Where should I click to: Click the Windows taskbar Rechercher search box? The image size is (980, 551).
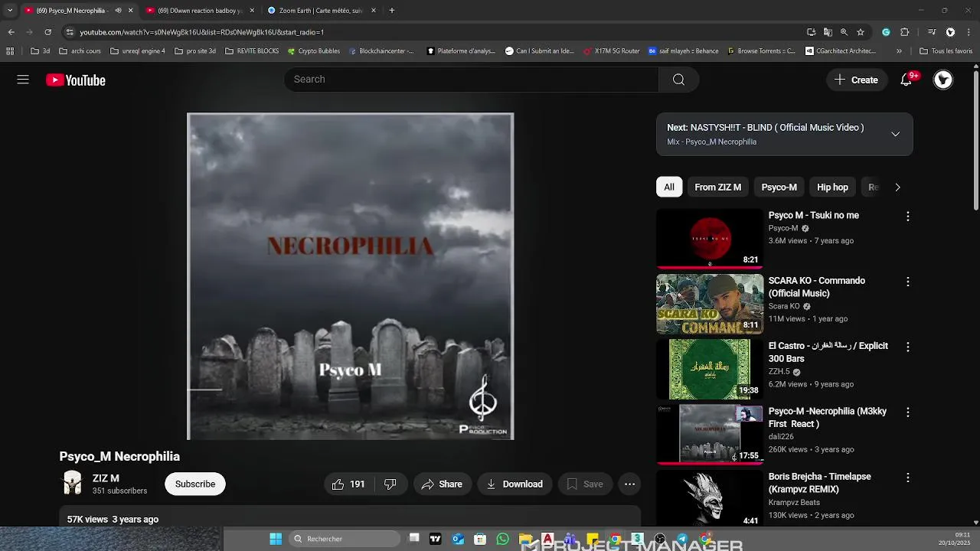(345, 539)
